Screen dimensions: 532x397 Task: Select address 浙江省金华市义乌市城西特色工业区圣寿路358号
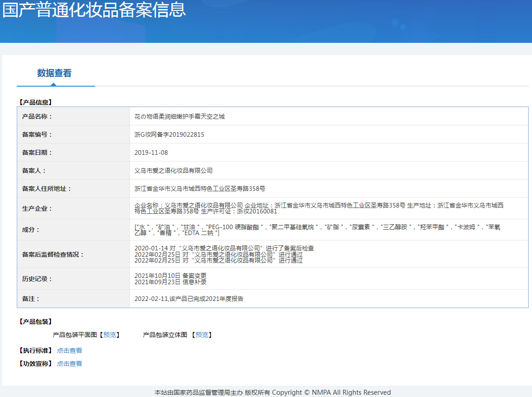tap(200, 188)
